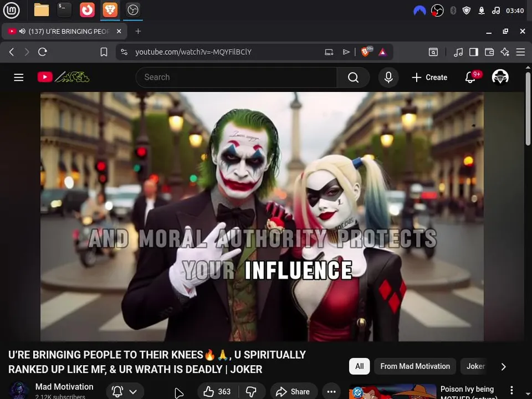Open the Mad Motivation channel name
532x399 pixels.
pos(64,387)
